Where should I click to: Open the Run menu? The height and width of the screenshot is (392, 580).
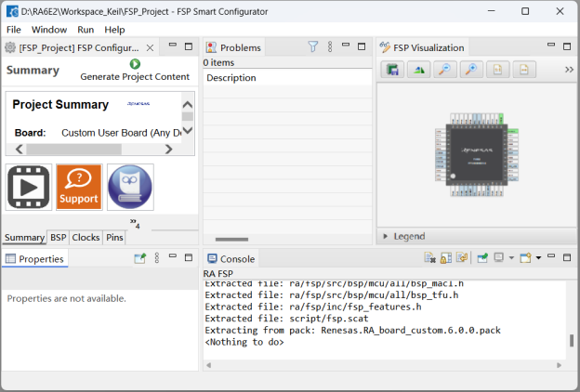click(x=86, y=30)
